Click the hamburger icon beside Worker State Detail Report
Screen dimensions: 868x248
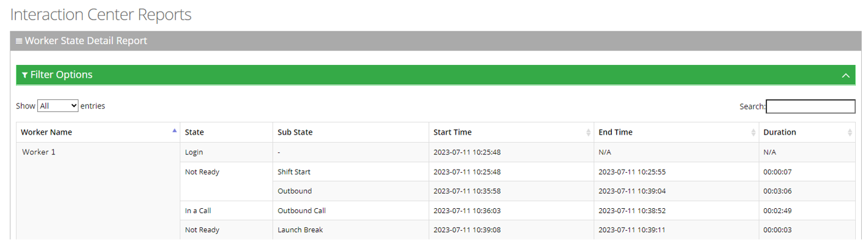(19, 41)
